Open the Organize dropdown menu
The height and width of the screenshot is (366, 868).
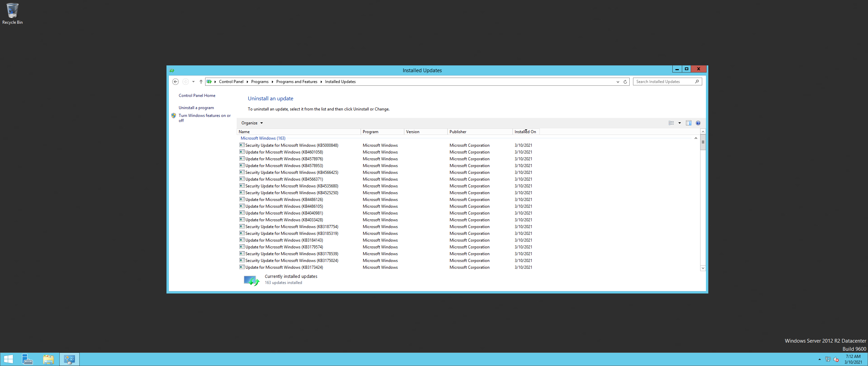[252, 123]
